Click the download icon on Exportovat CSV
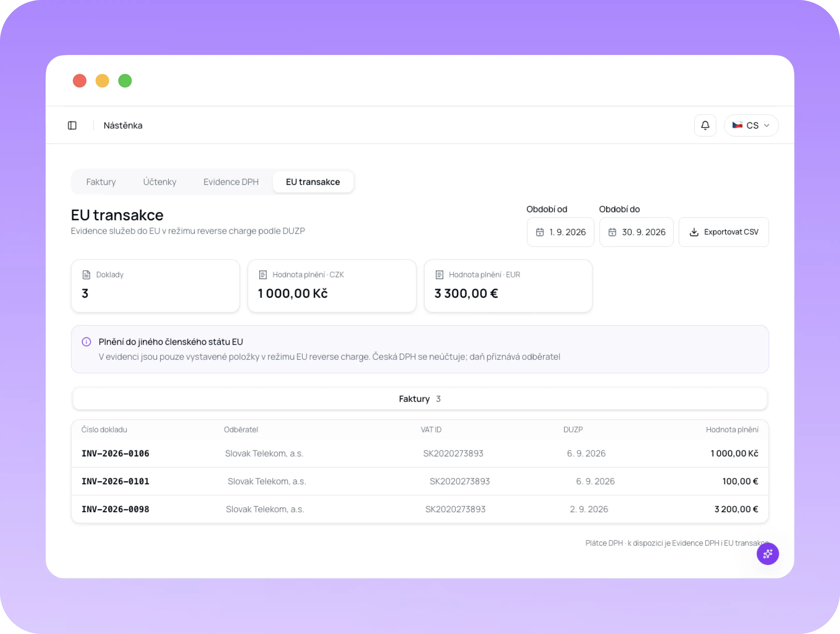 click(694, 232)
